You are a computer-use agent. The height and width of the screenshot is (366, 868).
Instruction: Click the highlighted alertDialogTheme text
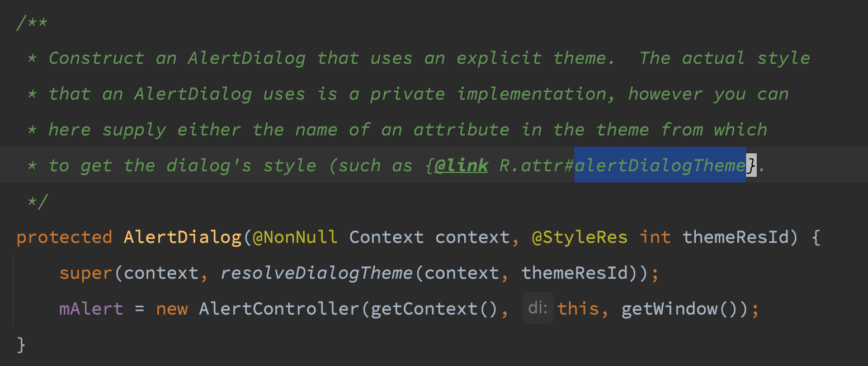[660, 165]
